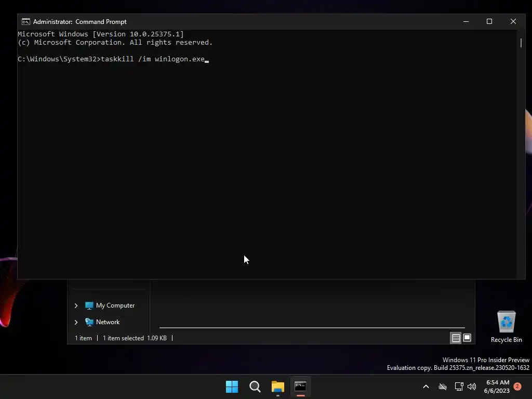Image resolution: width=532 pixels, height=399 pixels.
Task: Show hidden system tray icons
Action: (x=426, y=387)
